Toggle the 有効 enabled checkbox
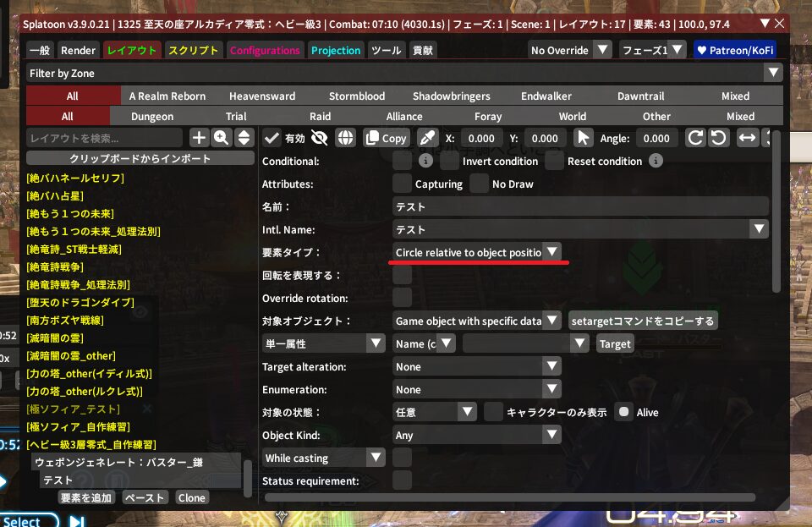812x527 pixels. pos(272,138)
